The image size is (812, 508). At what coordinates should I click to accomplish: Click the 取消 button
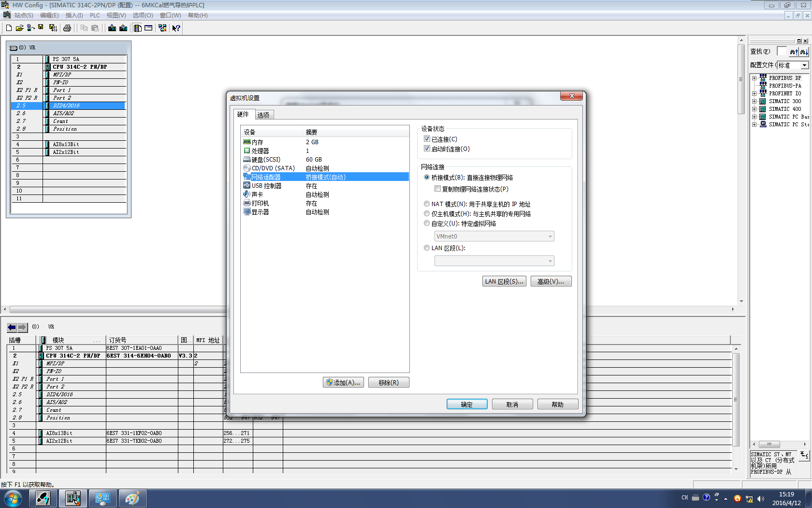point(512,404)
